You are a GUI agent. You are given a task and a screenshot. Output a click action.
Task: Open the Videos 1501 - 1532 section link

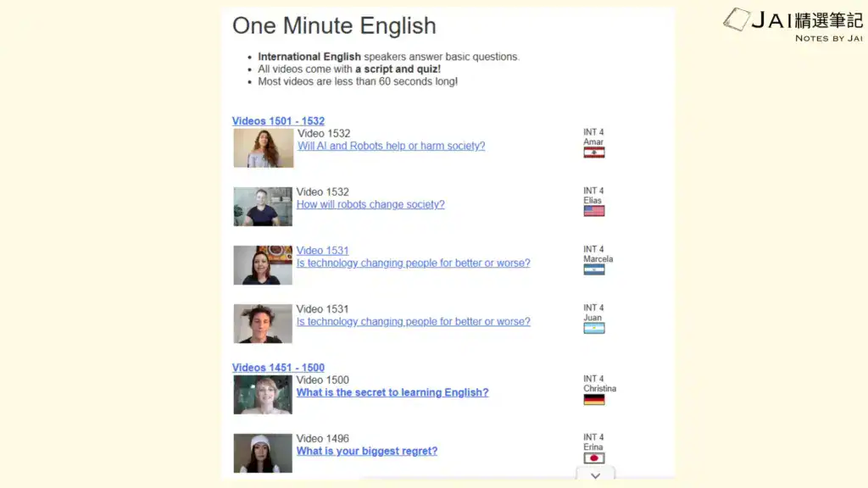pyautogui.click(x=278, y=121)
